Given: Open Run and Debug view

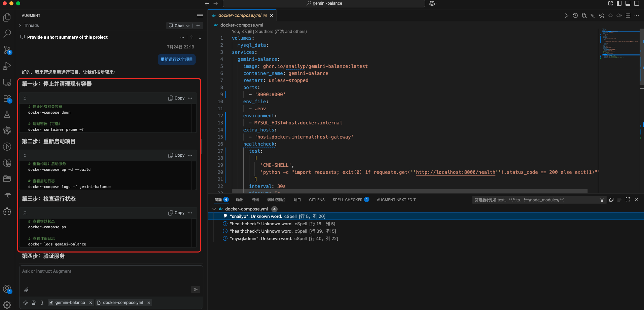Looking at the screenshot, I should point(7,66).
